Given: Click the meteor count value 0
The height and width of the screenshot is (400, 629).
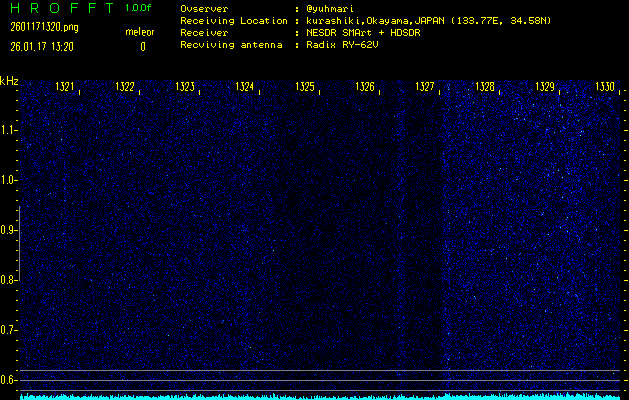Looking at the screenshot, I should click(x=143, y=47).
